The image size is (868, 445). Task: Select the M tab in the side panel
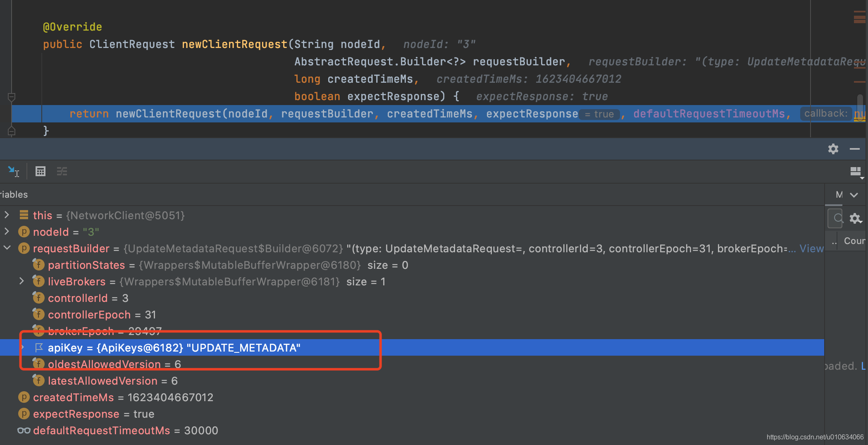pos(839,195)
